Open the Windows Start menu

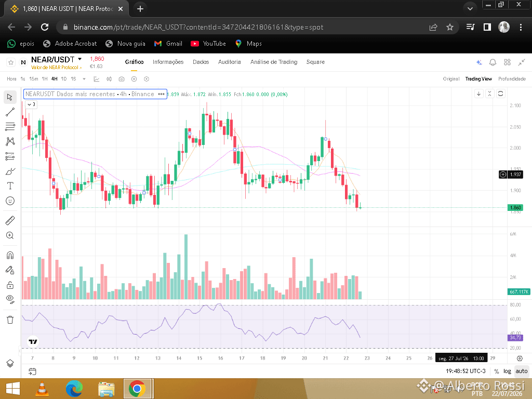point(13,389)
